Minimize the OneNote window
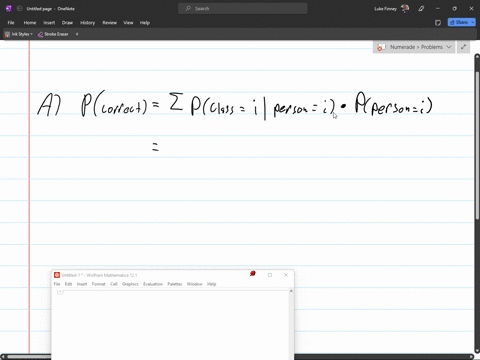 pyautogui.click(x=438, y=8)
